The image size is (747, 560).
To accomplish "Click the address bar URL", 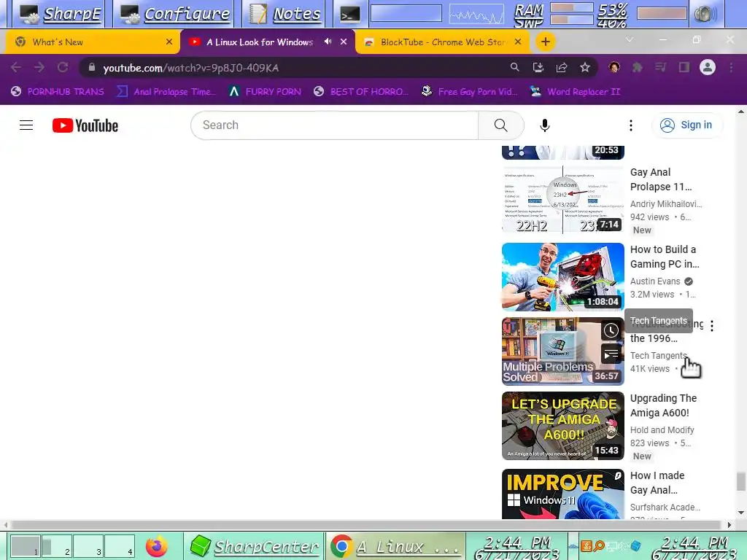I will coord(190,68).
